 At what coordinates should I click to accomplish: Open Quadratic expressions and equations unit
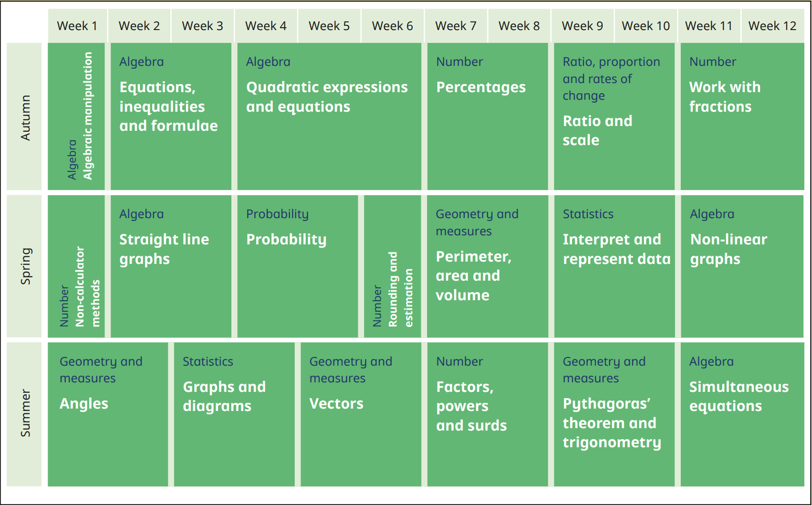coord(327,97)
